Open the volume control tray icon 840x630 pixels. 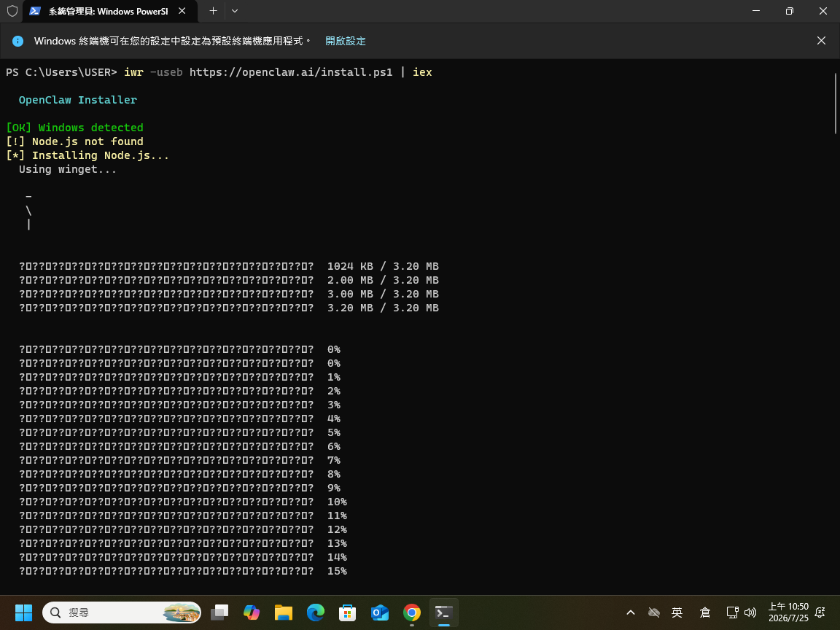(750, 612)
